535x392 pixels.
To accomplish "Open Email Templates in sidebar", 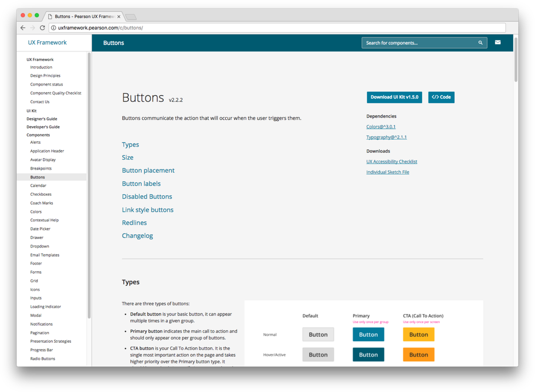I will pos(45,255).
